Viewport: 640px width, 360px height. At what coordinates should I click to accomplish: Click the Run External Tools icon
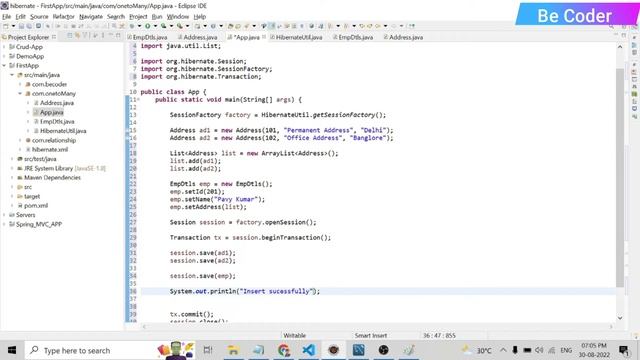click(x=180, y=26)
